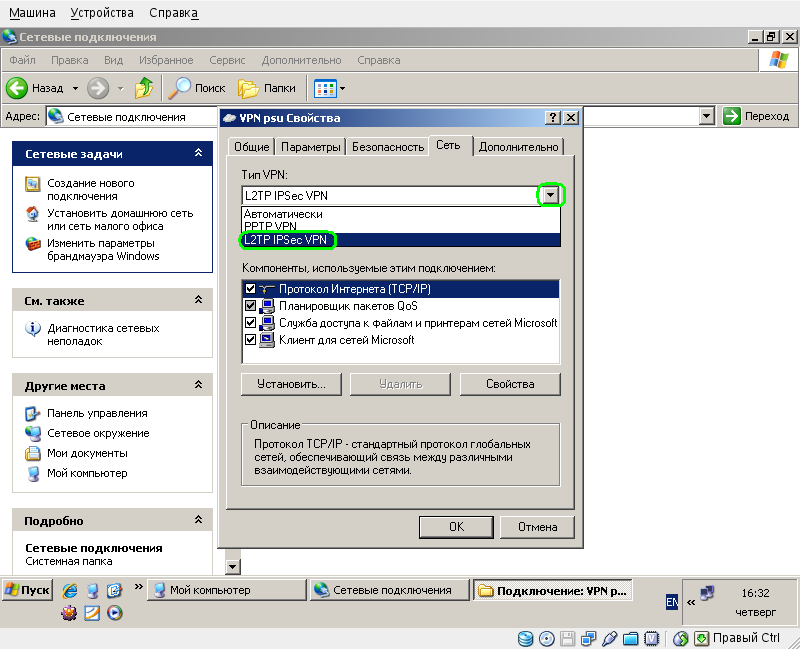
Task: Open the Тип VPN dropdown arrow
Action: coord(551,195)
